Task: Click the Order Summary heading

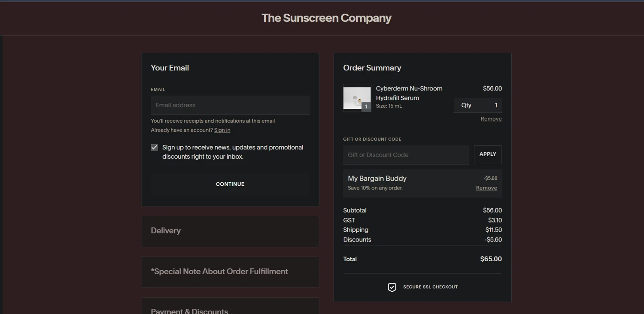Action: (x=372, y=68)
